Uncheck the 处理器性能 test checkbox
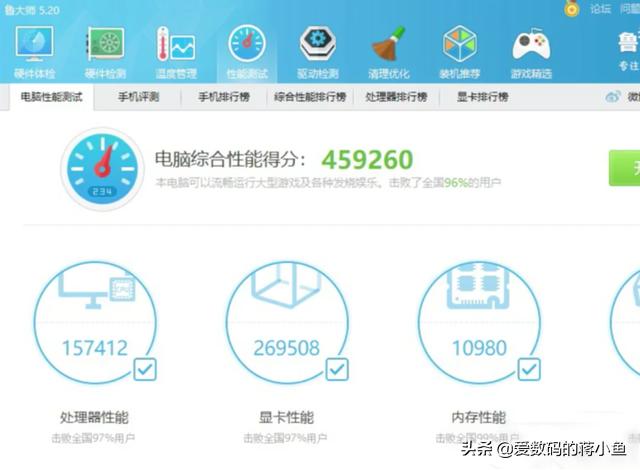The height and width of the screenshot is (470, 640). click(x=145, y=369)
